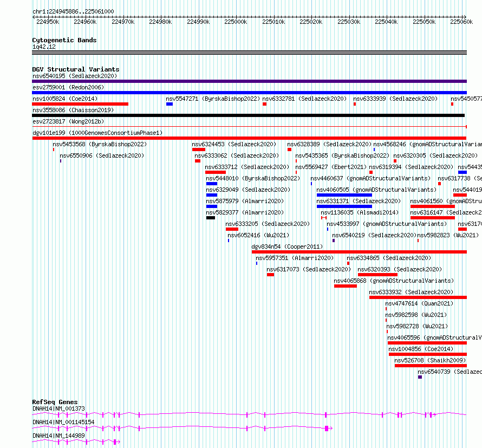The image size is (482, 448).
Task: Open nsv6333205 (Sedlazeck2020) label
Action: tap(268, 224)
